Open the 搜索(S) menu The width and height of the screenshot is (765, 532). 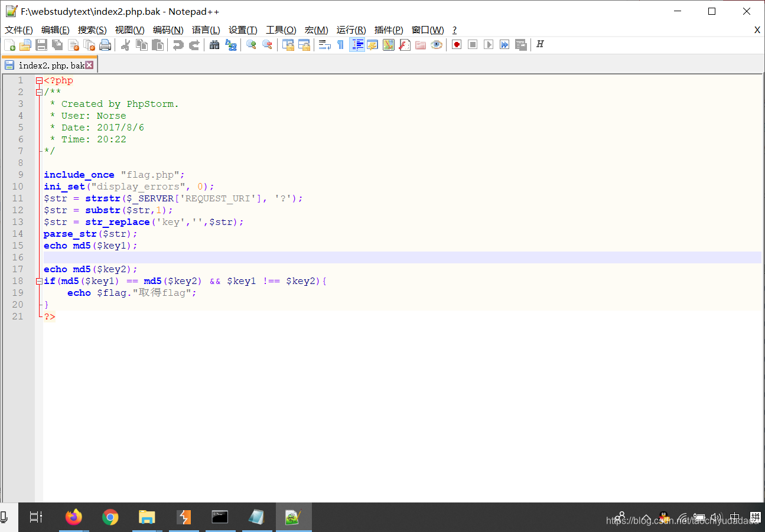tap(92, 30)
